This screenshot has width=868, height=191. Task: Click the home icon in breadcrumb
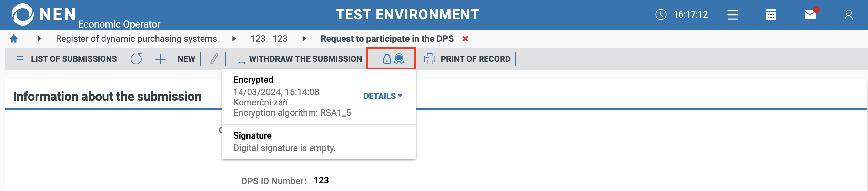pyautogui.click(x=14, y=39)
